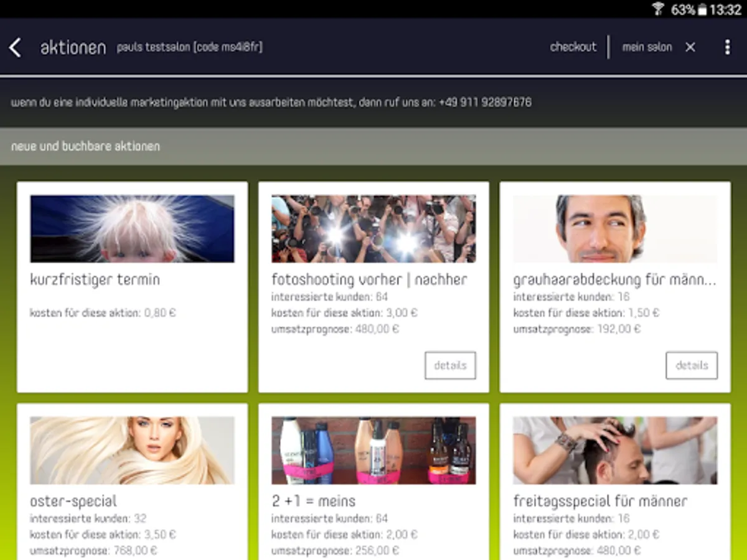Select the oster-special blonde woman image
Image resolution: width=747 pixels, height=560 pixels.
point(132,450)
